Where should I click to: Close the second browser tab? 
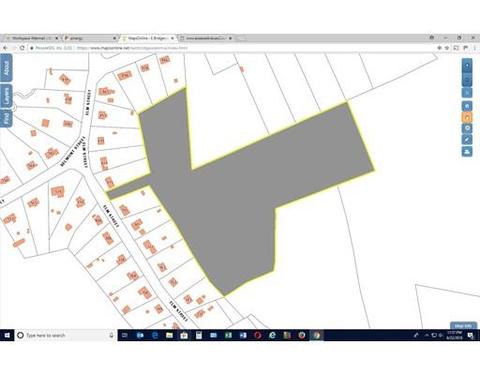[x=114, y=38]
